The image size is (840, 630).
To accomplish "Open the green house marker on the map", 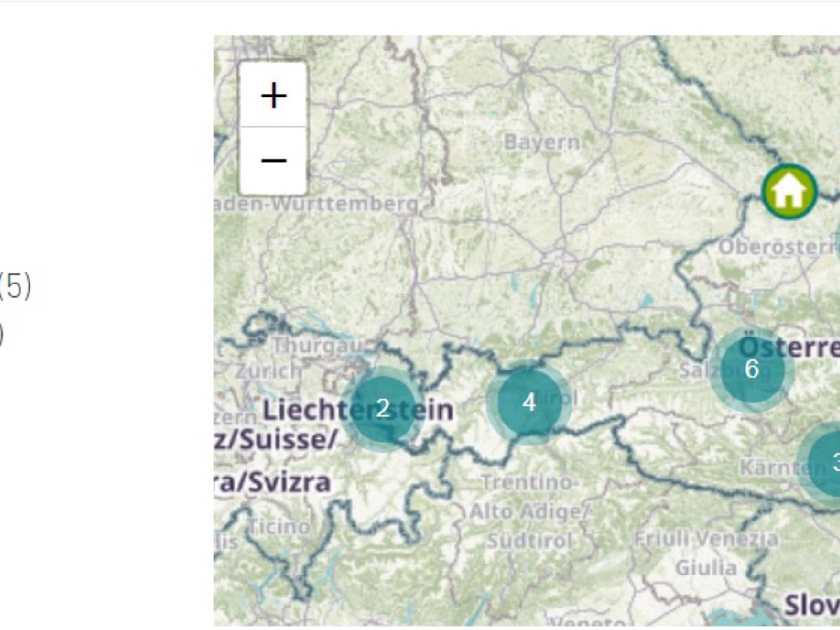I will (x=789, y=191).
